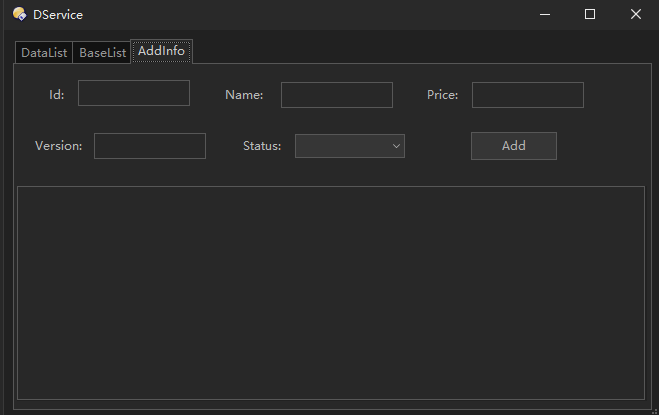This screenshot has width=659, height=415.
Task: Click the DService title text
Action: [58, 15]
